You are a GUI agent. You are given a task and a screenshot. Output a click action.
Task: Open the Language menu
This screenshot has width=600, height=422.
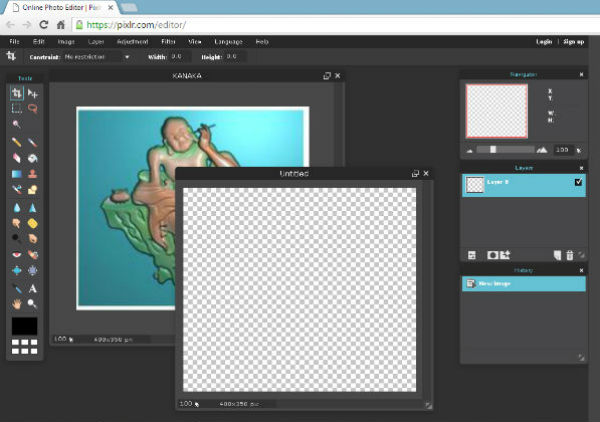pyautogui.click(x=228, y=42)
